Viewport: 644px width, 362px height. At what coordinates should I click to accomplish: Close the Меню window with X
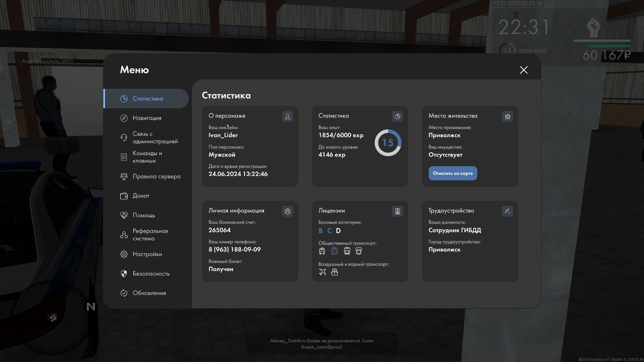pos(524,70)
